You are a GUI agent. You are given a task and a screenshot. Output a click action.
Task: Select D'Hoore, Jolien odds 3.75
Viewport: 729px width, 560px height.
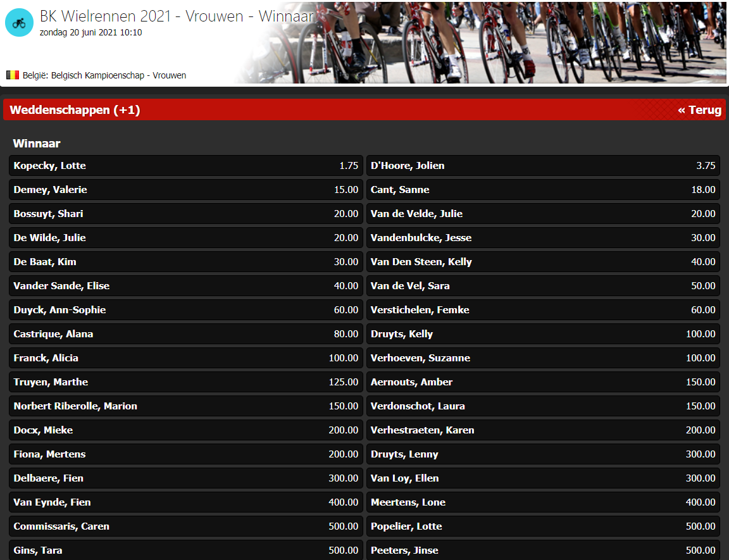[x=543, y=166]
